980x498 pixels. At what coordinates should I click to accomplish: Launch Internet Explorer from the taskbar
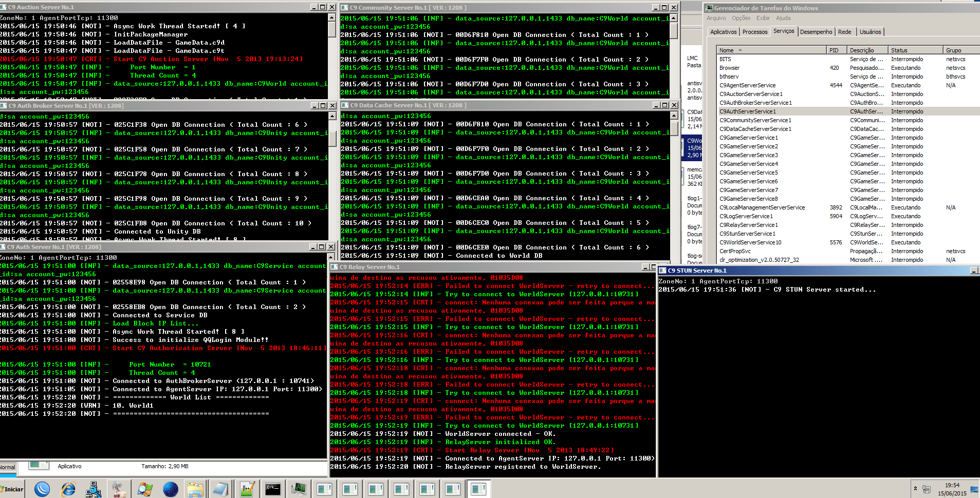(68, 489)
